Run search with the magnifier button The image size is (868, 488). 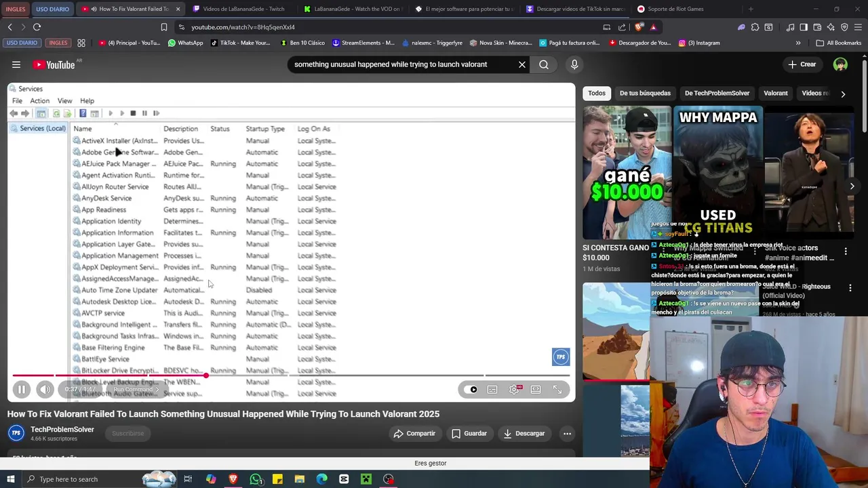[544, 64]
